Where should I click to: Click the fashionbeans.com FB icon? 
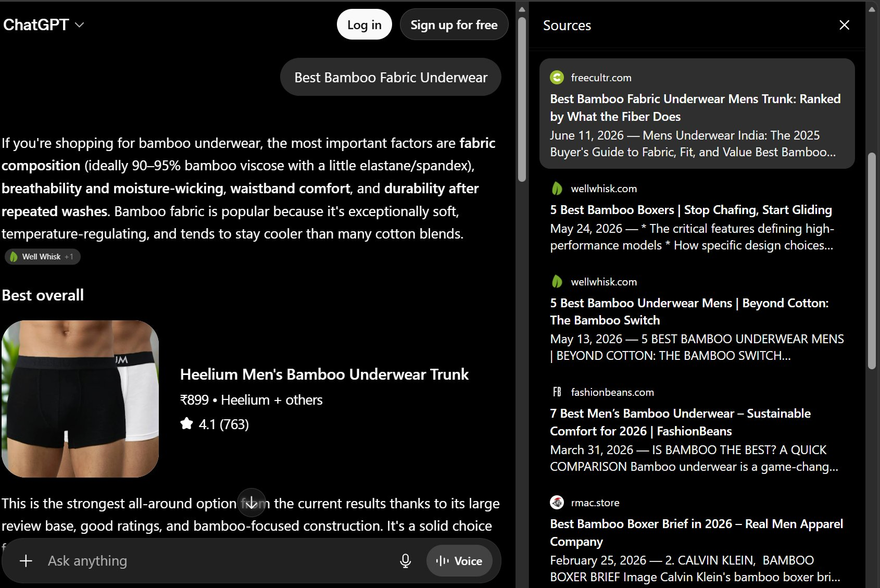557,392
